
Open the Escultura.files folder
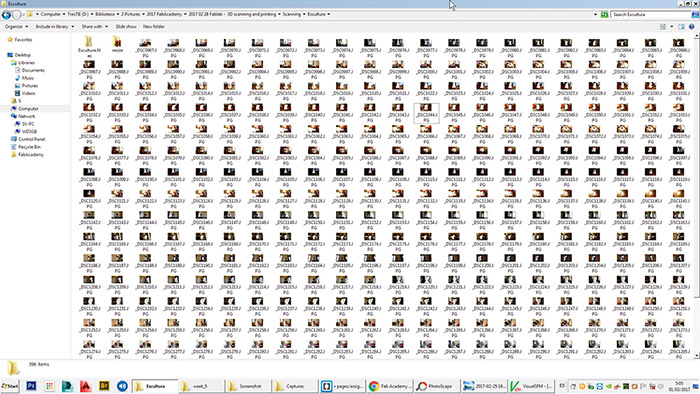click(x=89, y=46)
